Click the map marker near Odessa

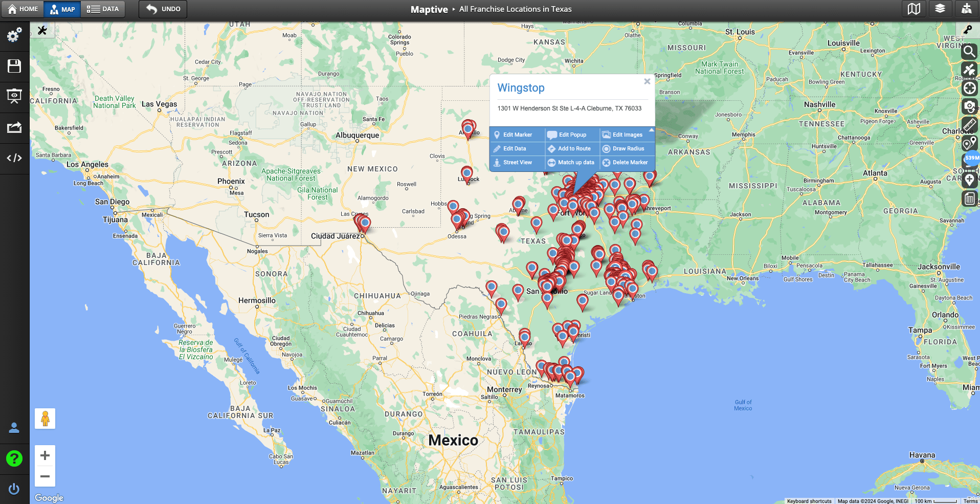pyautogui.click(x=457, y=221)
